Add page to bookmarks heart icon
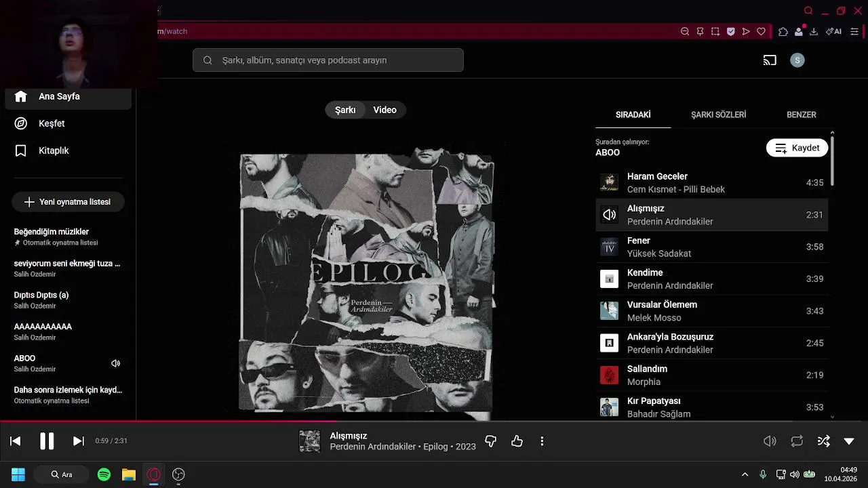Viewport: 868px width, 488px height. click(x=762, y=31)
